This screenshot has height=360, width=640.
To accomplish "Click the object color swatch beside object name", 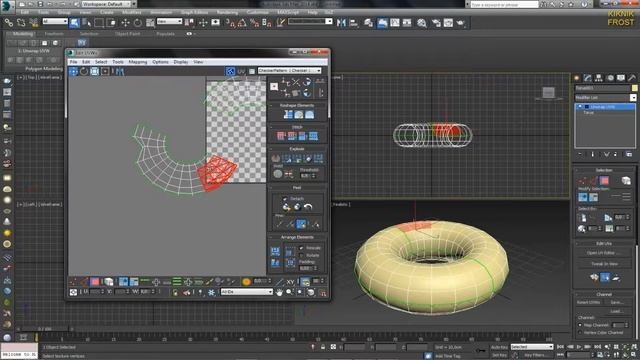I will pyautogui.click(x=634, y=88).
